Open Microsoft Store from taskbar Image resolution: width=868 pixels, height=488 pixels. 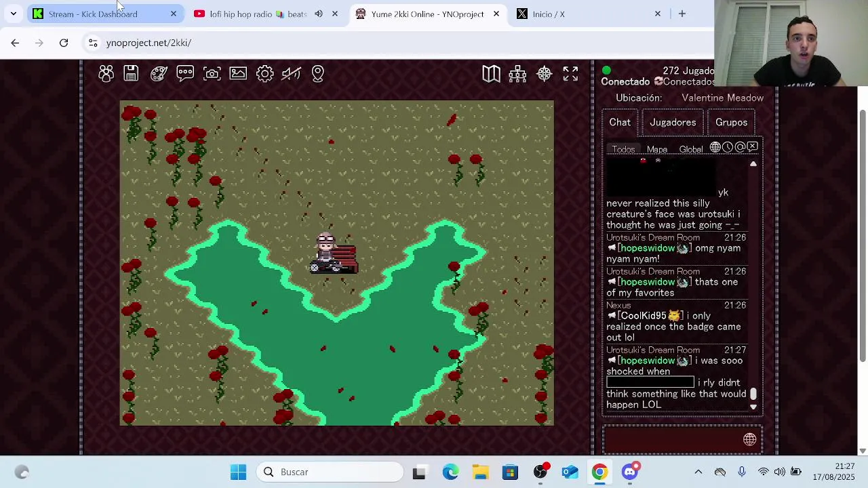point(510,472)
